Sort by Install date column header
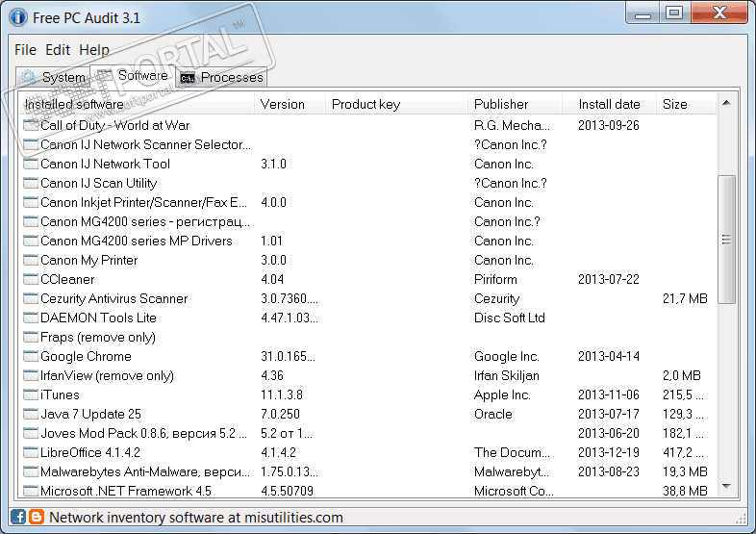Screen dimensions: 756x534 610,104
